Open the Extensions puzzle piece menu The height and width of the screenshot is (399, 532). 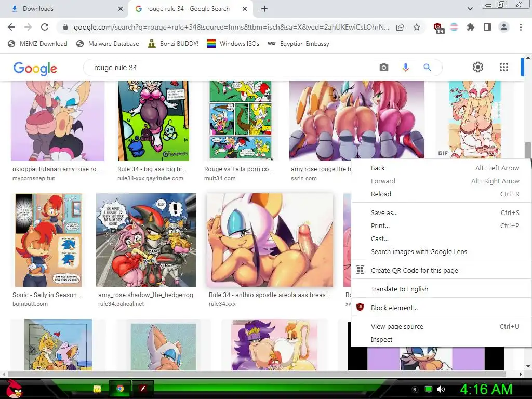tap(471, 27)
